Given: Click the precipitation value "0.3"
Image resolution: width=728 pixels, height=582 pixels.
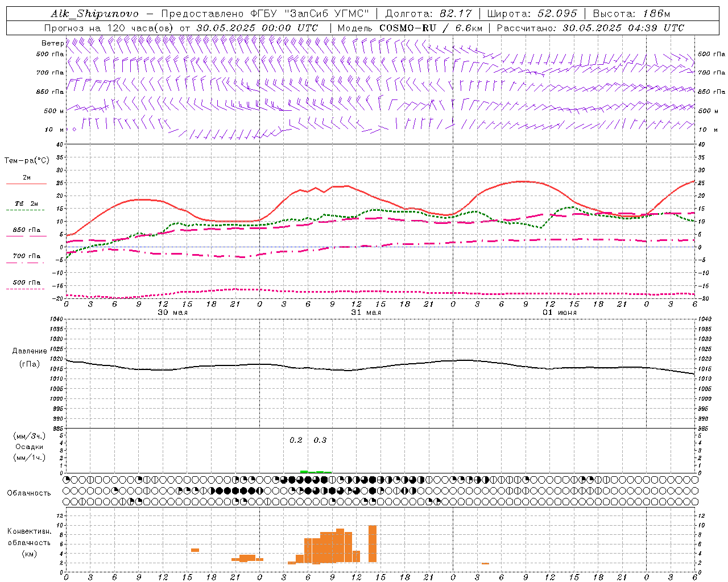Looking at the screenshot, I should 320,440.
